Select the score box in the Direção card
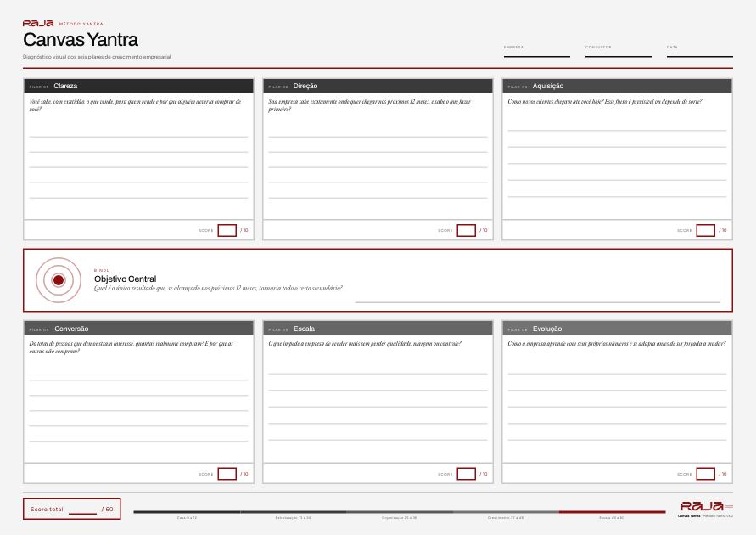Image resolution: width=756 pixels, height=535 pixels. pos(466,230)
